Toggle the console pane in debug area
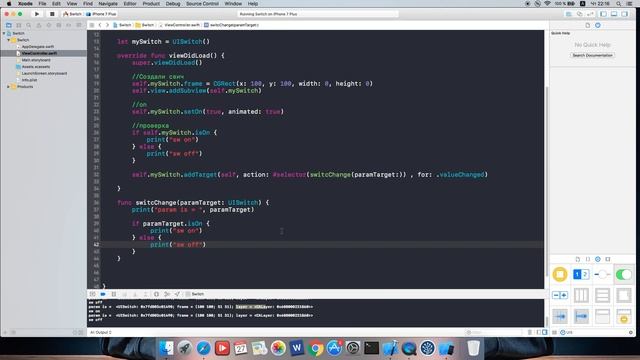The width and height of the screenshot is (640, 360). (544, 332)
